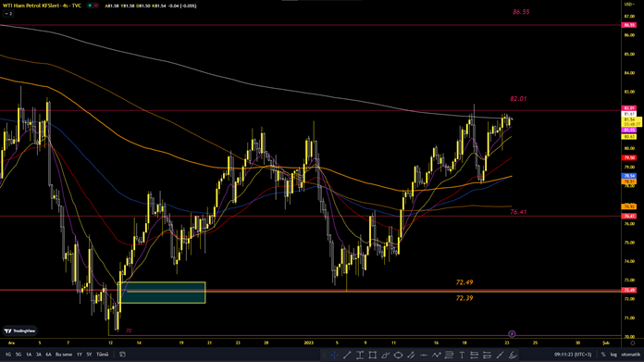Expand the collapsed indicators legend arrow
Screen dimensions: 644x362
pyautogui.click(x=8, y=14)
